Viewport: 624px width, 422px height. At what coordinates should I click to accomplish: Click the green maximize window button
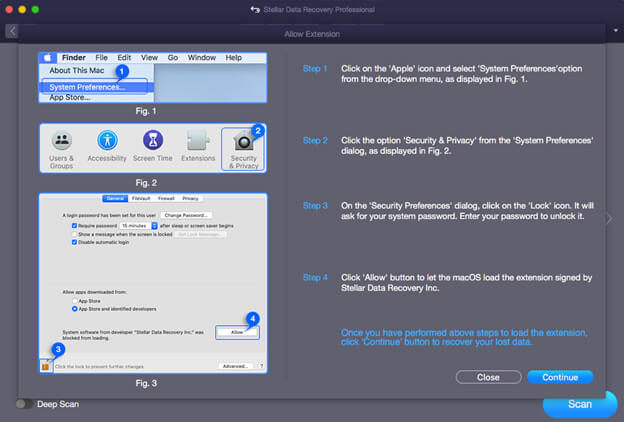pos(35,9)
